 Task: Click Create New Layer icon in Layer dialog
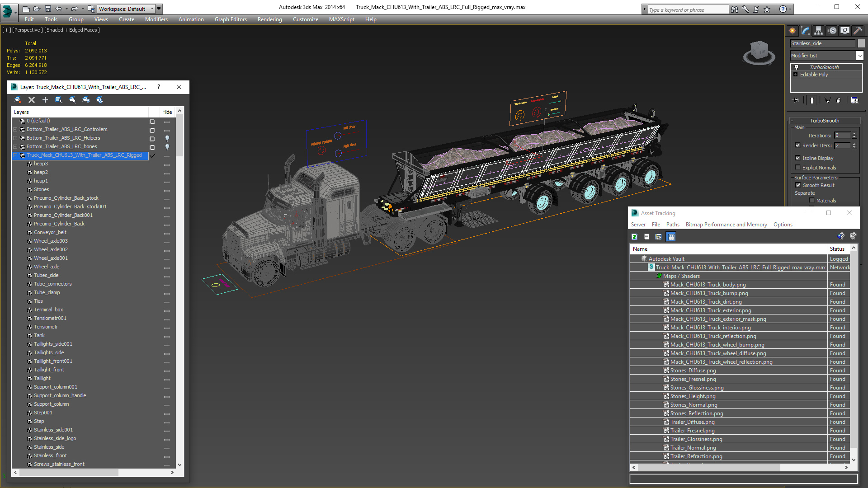click(18, 100)
